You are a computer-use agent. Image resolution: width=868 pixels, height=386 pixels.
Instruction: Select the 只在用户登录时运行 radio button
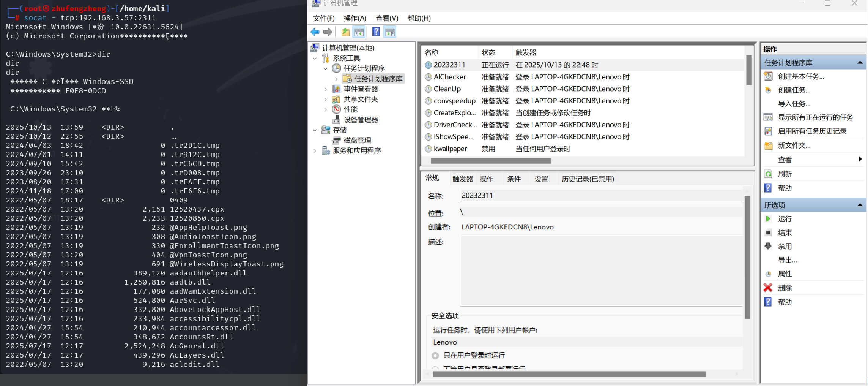pyautogui.click(x=435, y=356)
